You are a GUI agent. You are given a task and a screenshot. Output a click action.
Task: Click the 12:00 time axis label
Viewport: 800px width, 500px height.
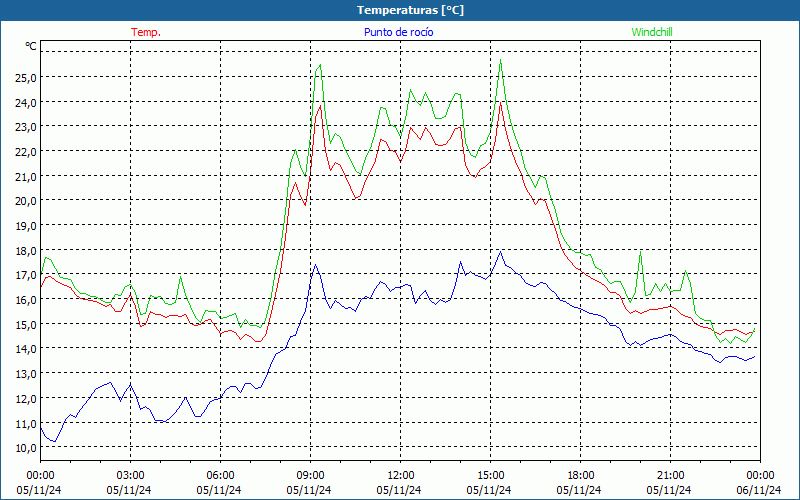[401, 476]
